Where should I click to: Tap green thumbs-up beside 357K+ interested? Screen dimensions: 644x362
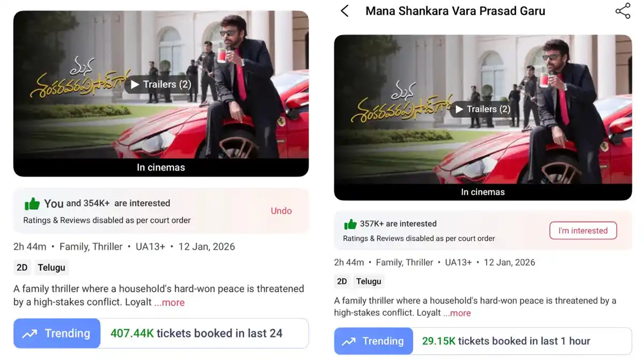pos(350,224)
